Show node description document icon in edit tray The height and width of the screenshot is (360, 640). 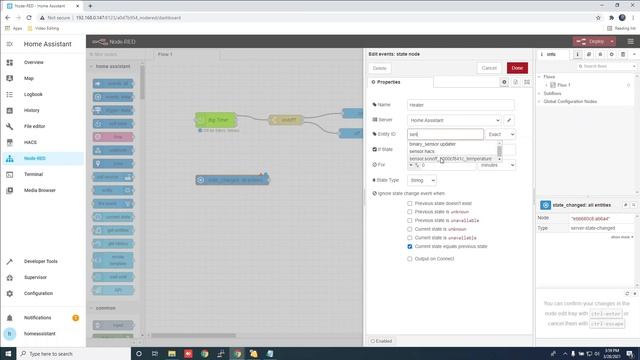516,82
